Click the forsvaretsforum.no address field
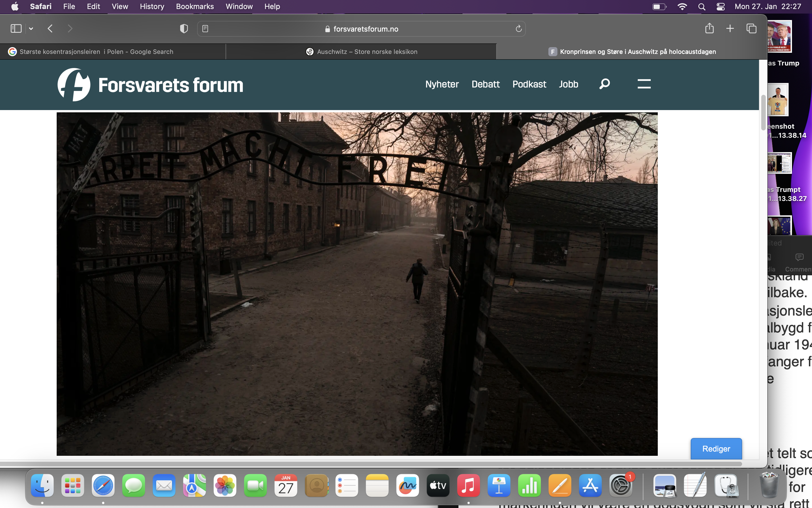This screenshot has height=508, width=812. [361, 29]
